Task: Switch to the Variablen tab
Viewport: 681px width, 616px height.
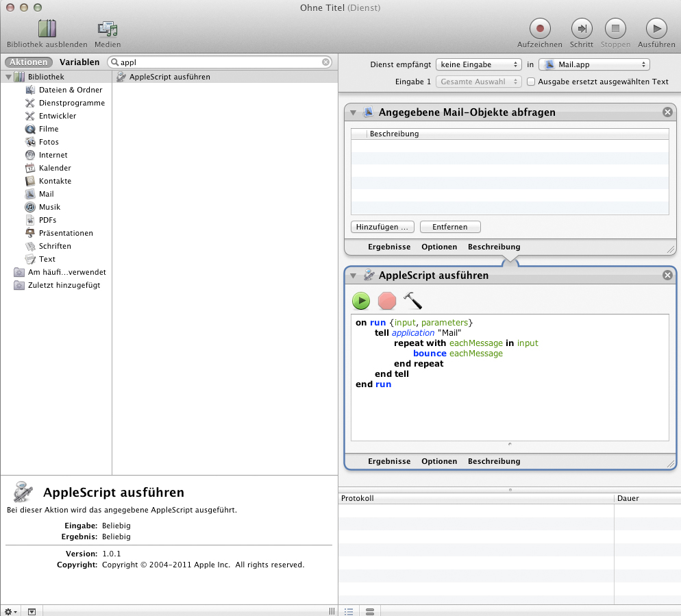Action: (x=79, y=62)
